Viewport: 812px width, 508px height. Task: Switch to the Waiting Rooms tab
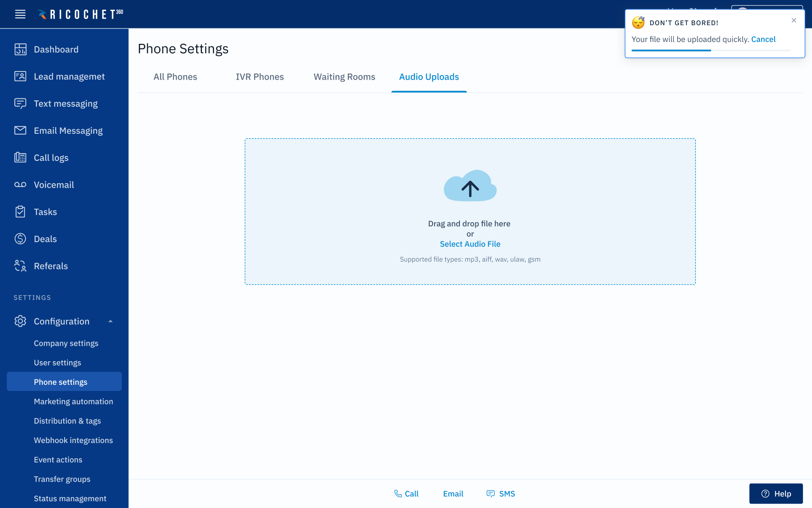[344, 77]
